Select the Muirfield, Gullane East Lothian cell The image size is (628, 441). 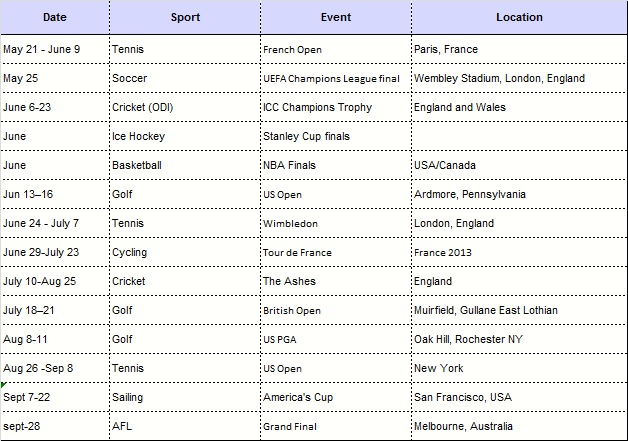point(519,310)
